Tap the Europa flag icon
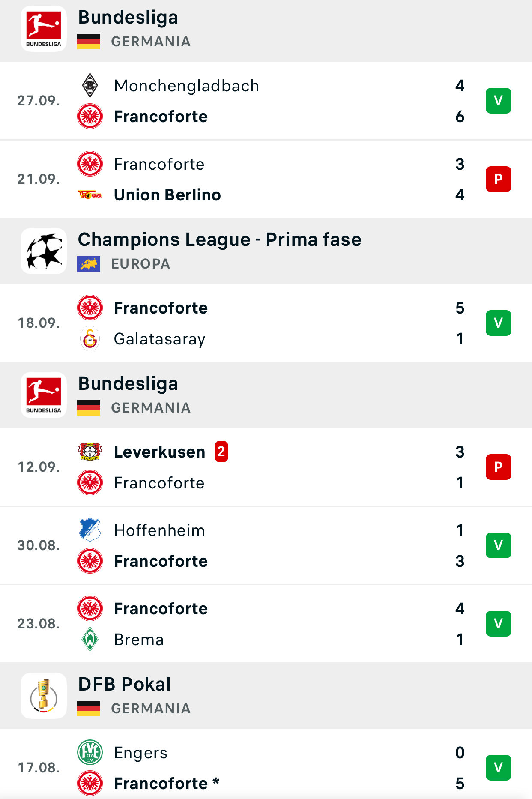Image resolution: width=532 pixels, height=799 pixels. (89, 264)
